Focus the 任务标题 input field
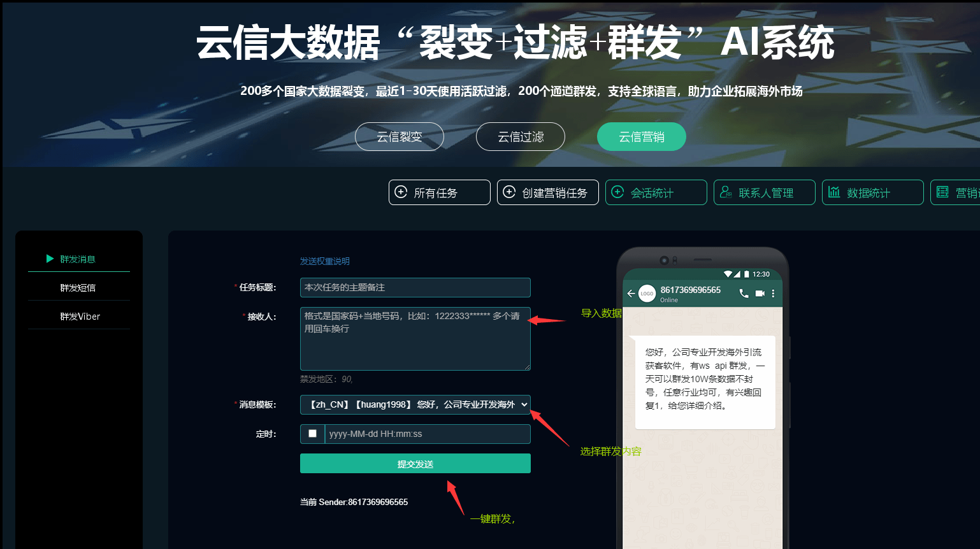 click(415, 287)
